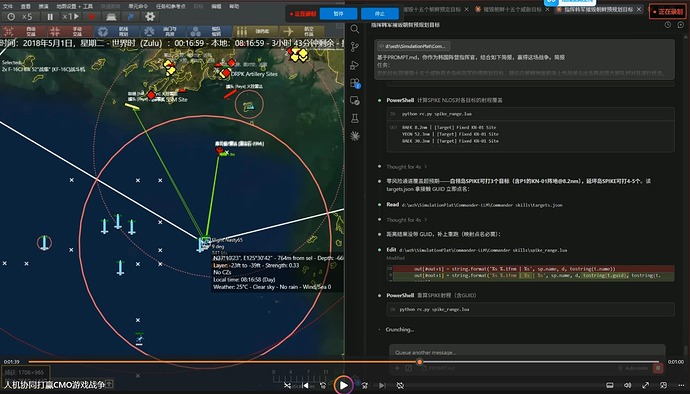The image size is (690, 394).
Task: Click the x1 play speed button
Action: coord(70,17)
